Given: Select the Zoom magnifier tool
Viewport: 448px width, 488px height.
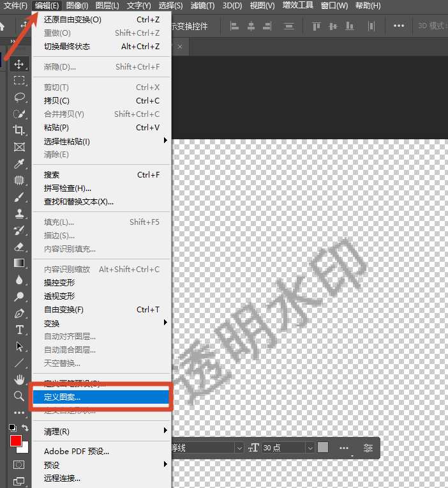Looking at the screenshot, I should (19, 396).
